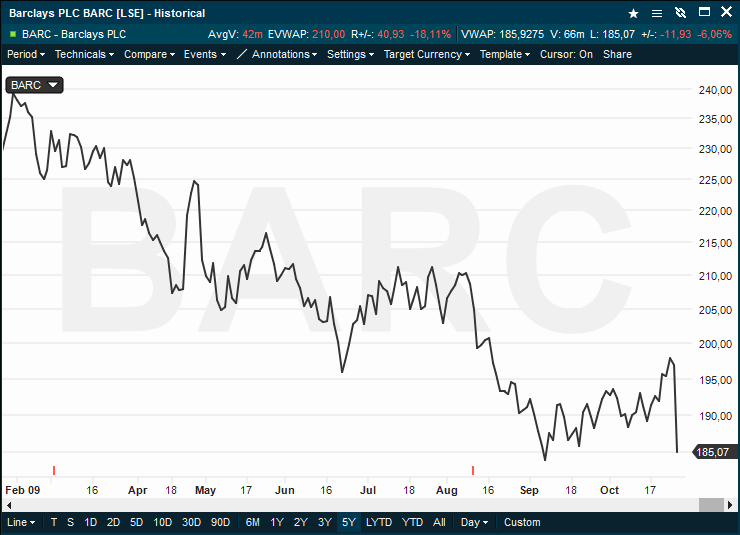Open the Target Currency dropdown
This screenshot has width=740, height=535.
pos(427,54)
